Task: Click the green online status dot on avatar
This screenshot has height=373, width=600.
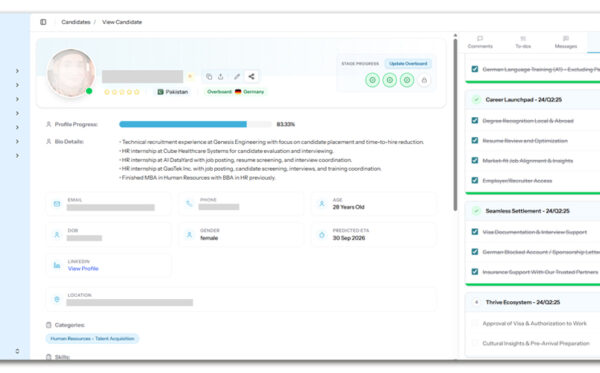Action: coord(89,91)
